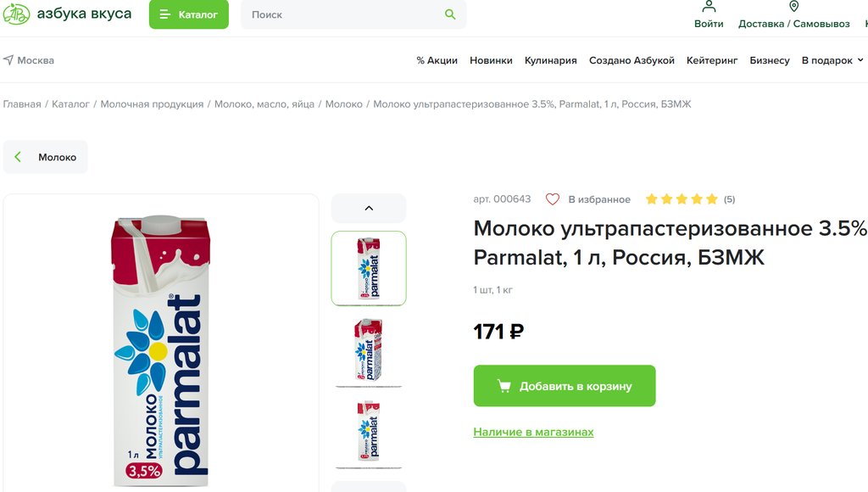Click the Азбука Вкуса logo icon
Image resolution: width=868 pixels, height=492 pixels.
(x=16, y=14)
